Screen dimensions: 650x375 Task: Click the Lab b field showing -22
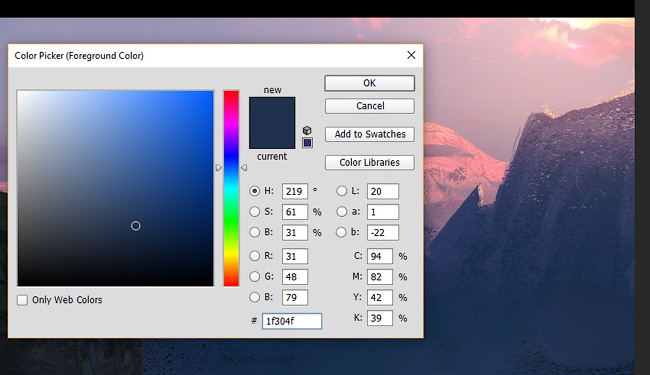coord(383,232)
